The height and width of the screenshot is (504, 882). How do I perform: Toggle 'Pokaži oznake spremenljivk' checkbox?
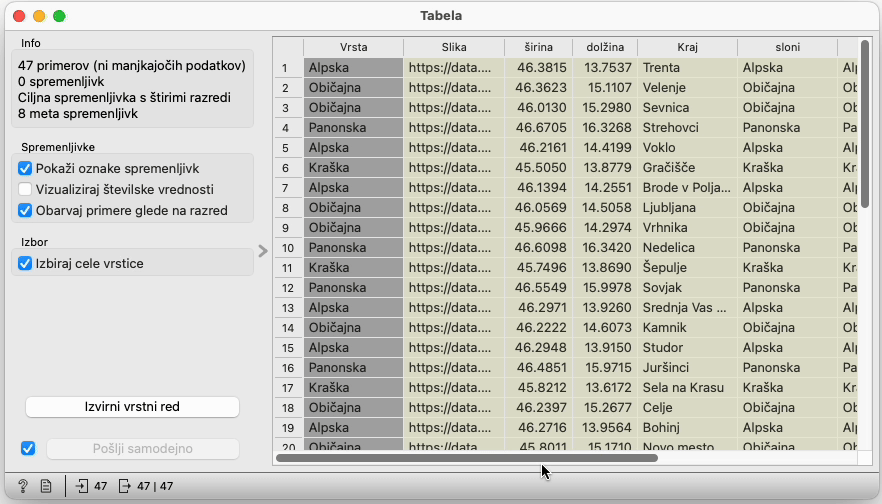pos(26,168)
